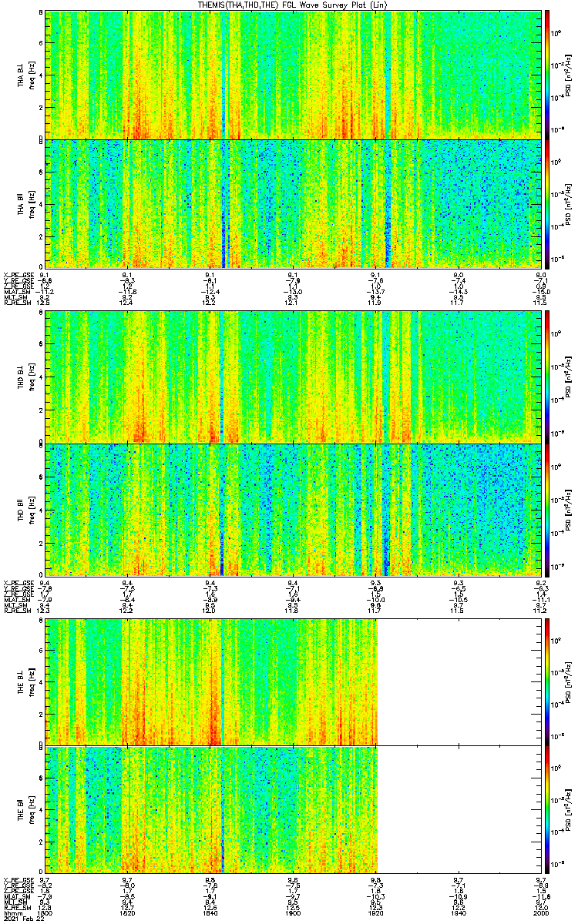Click the PSD [nT²/Hz] label beside THD B∥ color bar
This screenshot has width=578, height=924.
tap(569, 509)
